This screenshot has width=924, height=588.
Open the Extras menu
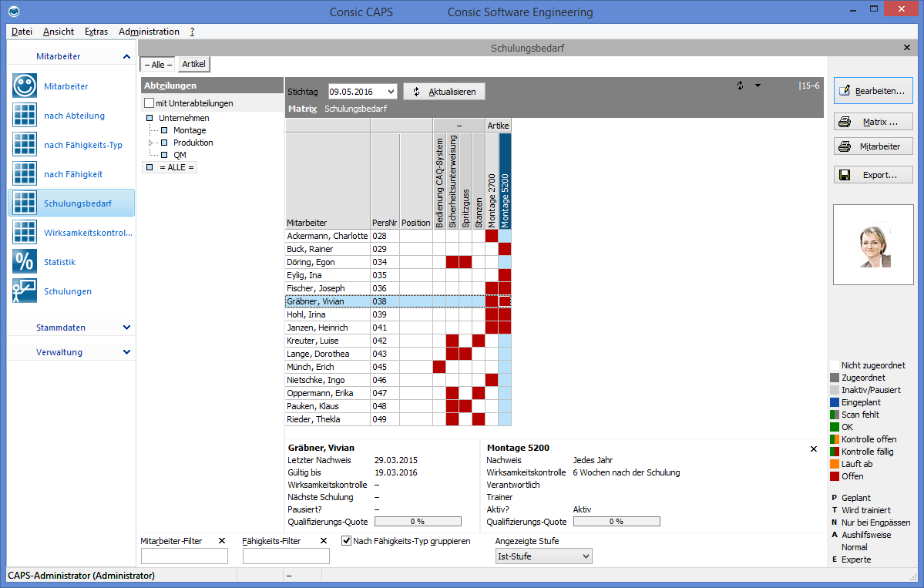96,32
